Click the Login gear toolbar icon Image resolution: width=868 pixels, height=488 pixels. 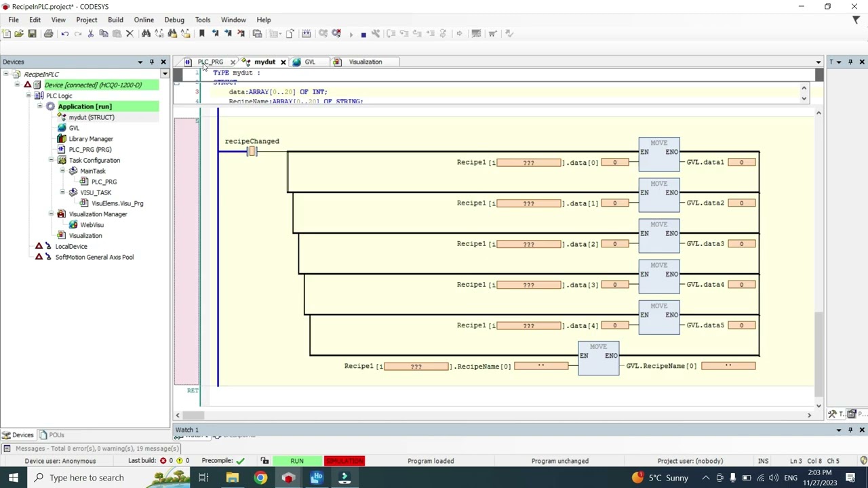click(323, 33)
